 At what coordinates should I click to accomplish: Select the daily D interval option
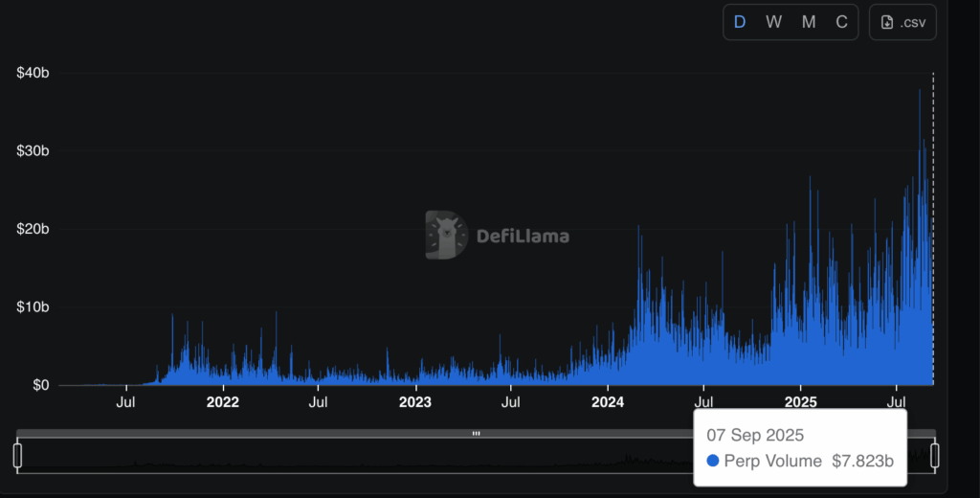click(x=740, y=22)
